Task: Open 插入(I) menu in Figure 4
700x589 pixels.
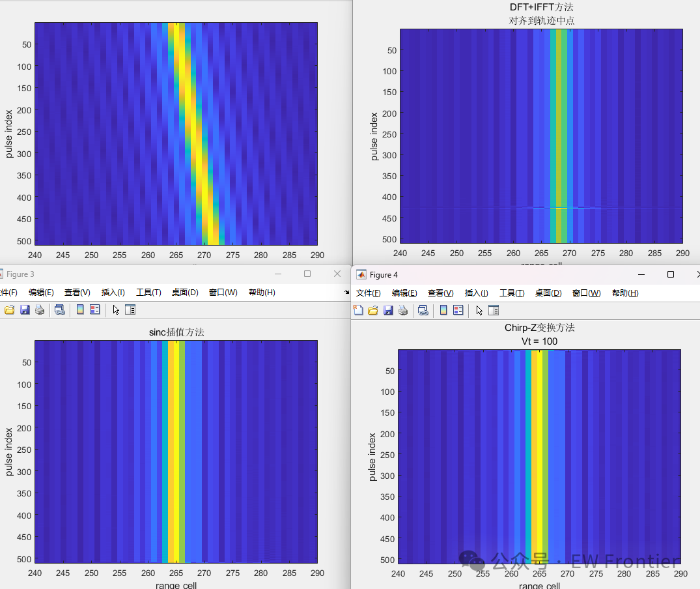Action: [x=477, y=293]
